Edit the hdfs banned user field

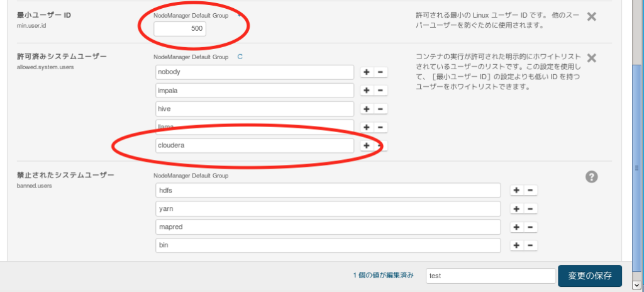328,191
